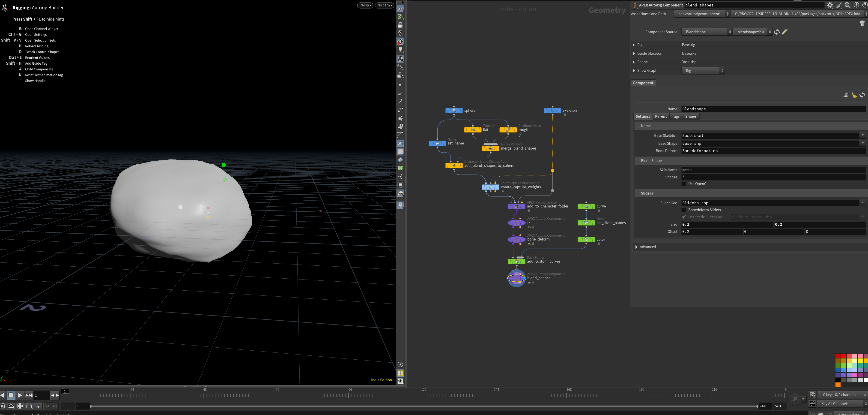Click the viewport display info icon
This screenshot has height=415, width=868.
tap(400, 364)
